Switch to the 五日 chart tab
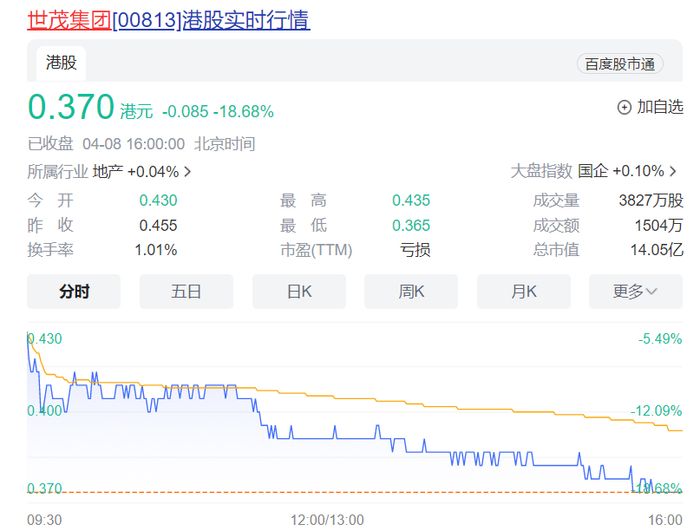Screen dimensions: 700x532 [x=186, y=291]
